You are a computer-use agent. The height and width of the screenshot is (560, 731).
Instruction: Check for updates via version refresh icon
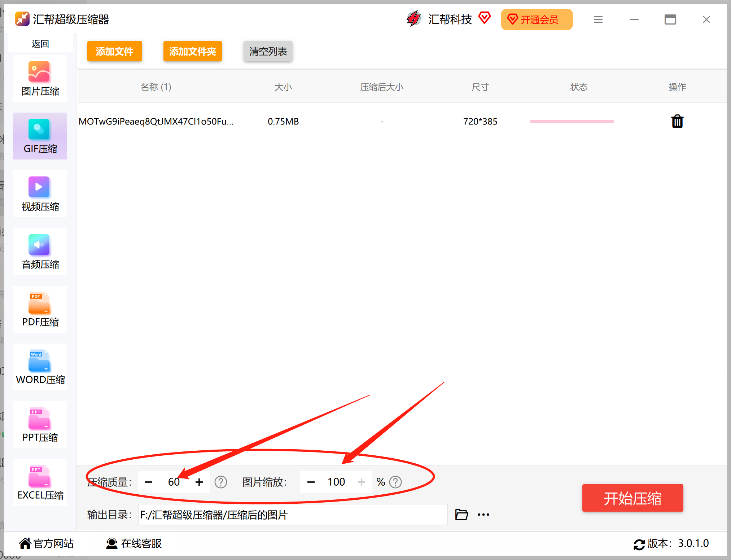pyautogui.click(x=639, y=544)
